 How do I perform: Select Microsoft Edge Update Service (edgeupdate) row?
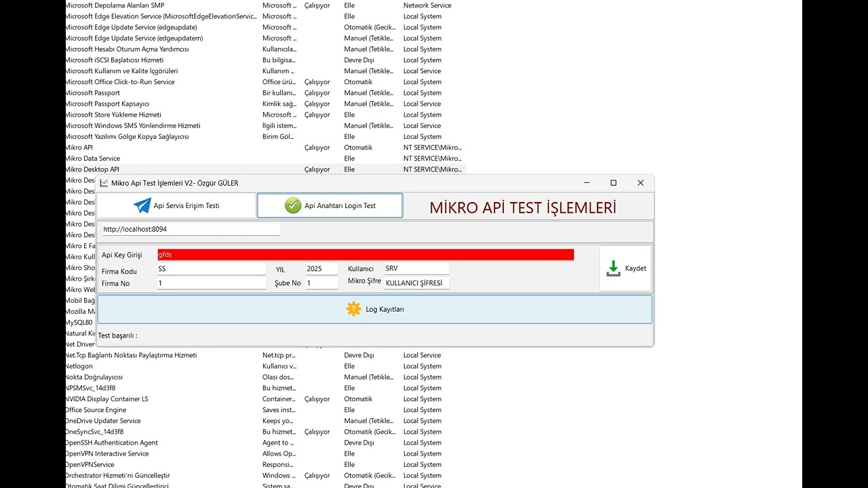point(265,27)
